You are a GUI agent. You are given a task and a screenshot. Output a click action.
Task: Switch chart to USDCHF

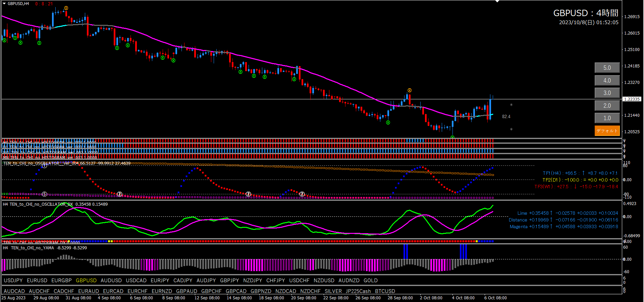(300, 281)
